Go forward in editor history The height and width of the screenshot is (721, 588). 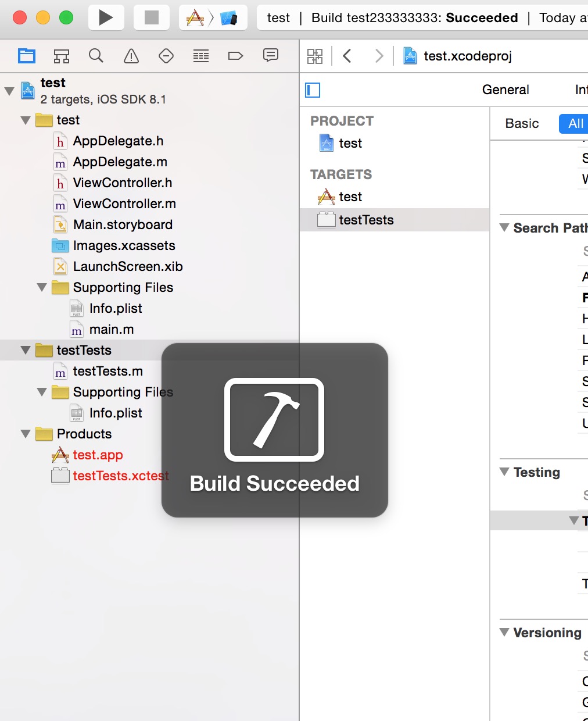point(379,56)
